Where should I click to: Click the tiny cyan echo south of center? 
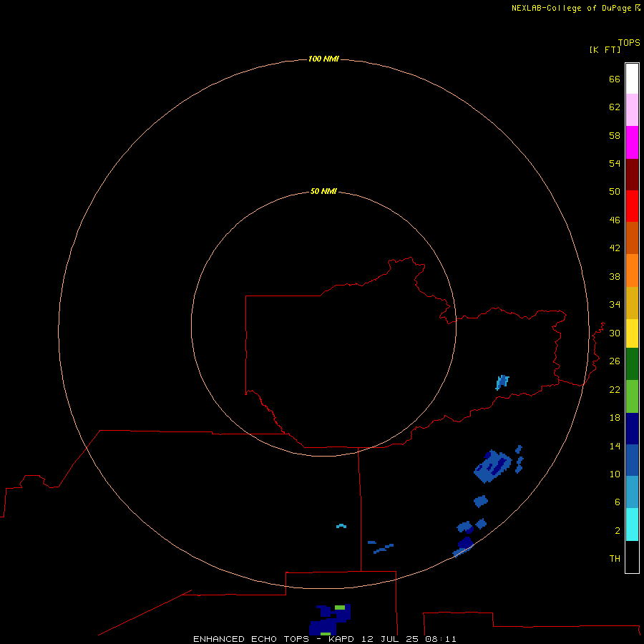click(x=341, y=526)
